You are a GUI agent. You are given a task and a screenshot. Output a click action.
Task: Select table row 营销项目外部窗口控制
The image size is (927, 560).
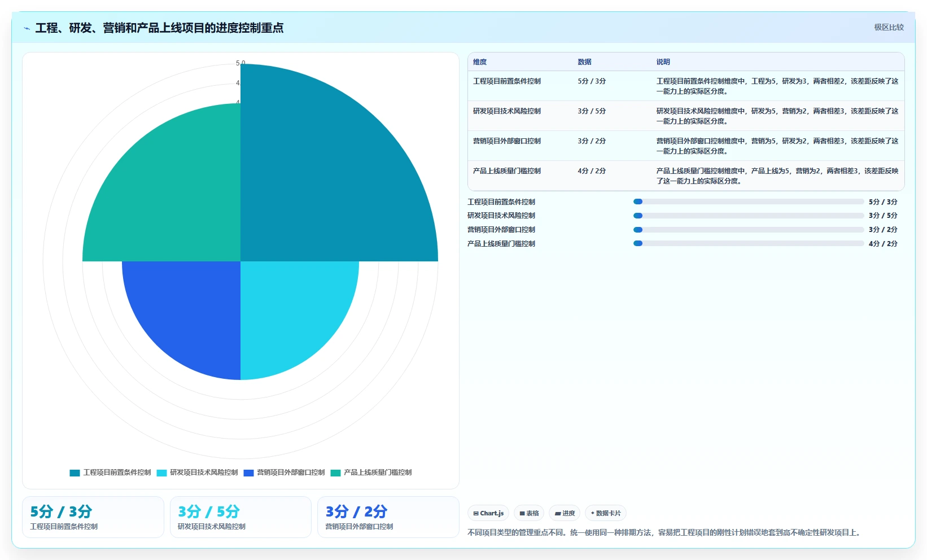686,146
